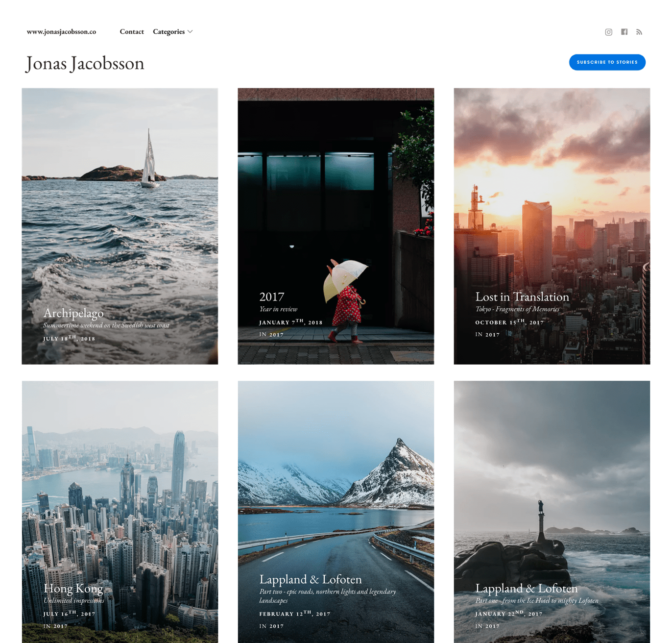Click the 2017 tag under Lost in Translation
The height and width of the screenshot is (643, 672).
click(x=492, y=334)
